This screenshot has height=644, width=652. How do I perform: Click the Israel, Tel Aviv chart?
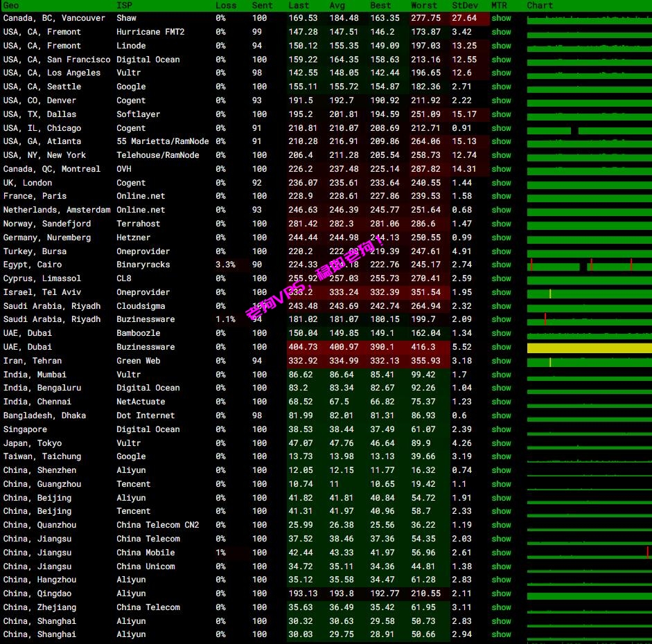589,294
